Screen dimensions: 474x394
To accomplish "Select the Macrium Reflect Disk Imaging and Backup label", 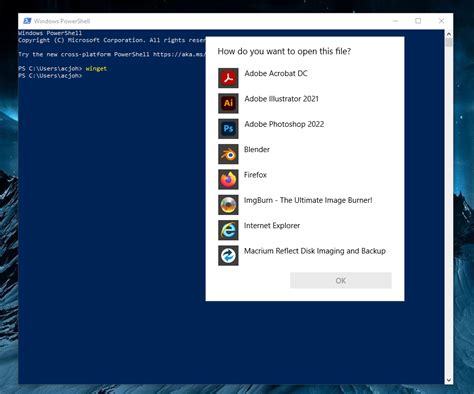I will click(315, 251).
